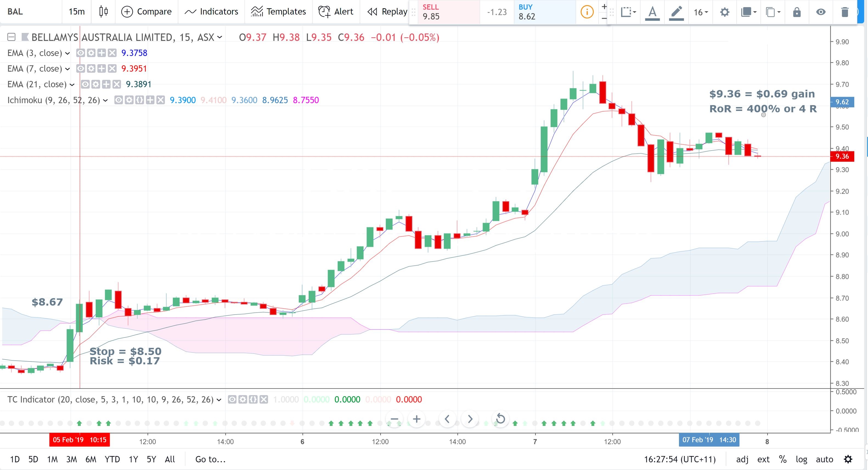Start bar Replay mode
Image resolution: width=868 pixels, height=470 pixels.
pyautogui.click(x=387, y=12)
